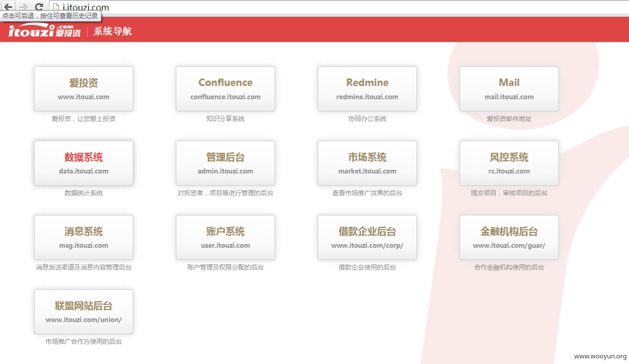Open the Redmine card

[367, 89]
